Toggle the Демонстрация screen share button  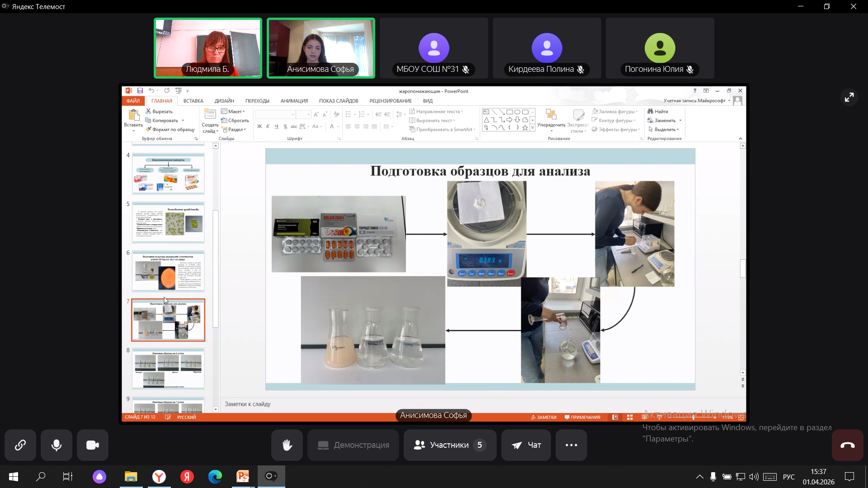[x=353, y=445]
